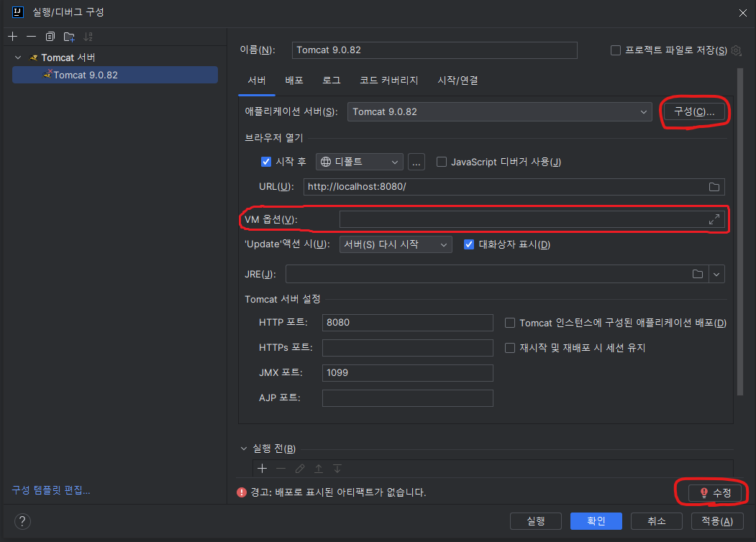Click the HTTPs port field
Viewport: 756px width, 542px height.
407,348
